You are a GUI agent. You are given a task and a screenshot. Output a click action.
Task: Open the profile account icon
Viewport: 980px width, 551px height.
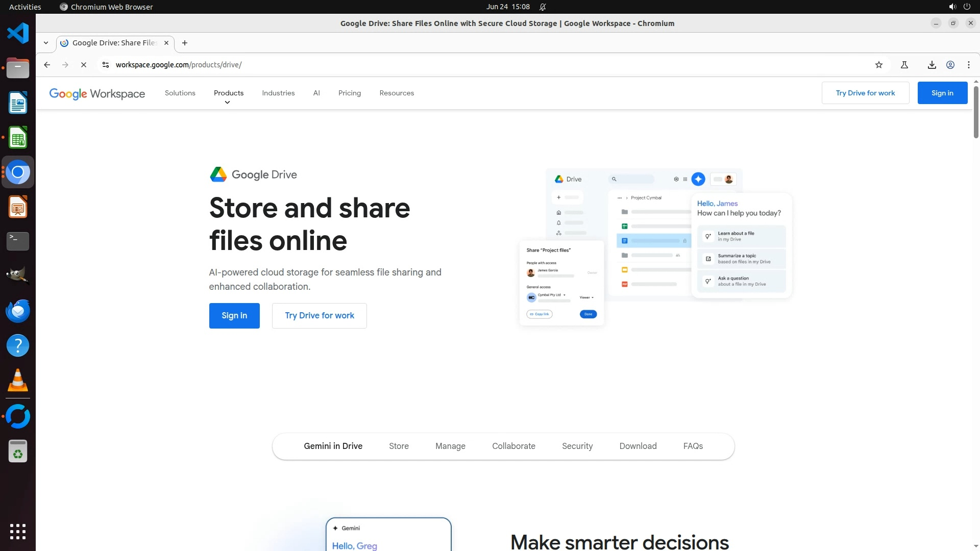(950, 65)
